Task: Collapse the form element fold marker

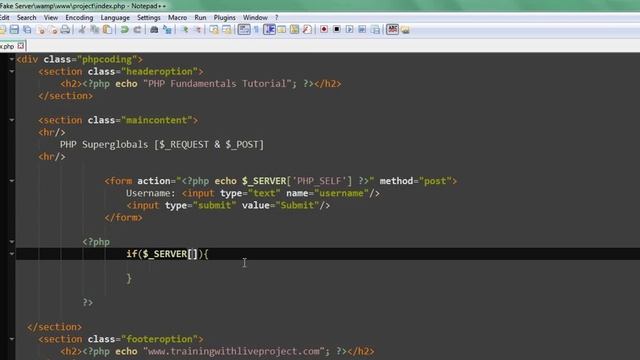Action: coord(12,180)
